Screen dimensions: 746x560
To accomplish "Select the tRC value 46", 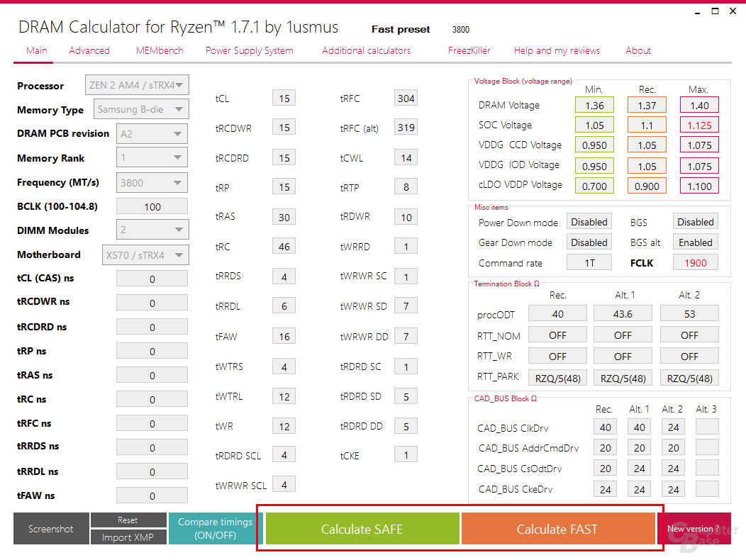I will point(284,247).
